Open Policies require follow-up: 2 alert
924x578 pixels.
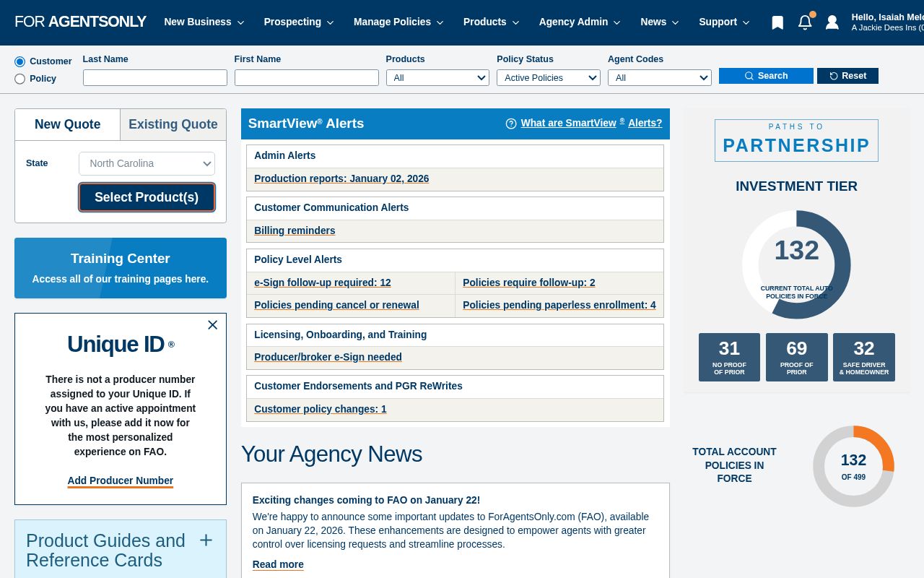point(529,283)
